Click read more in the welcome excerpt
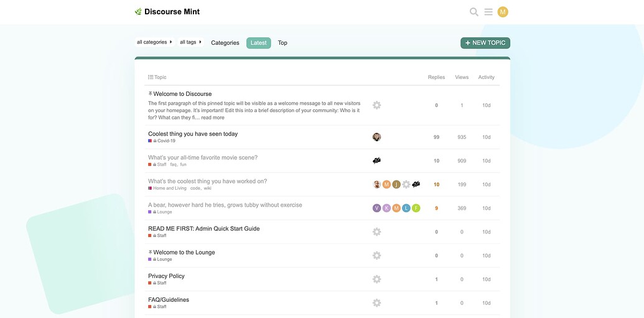 (213, 118)
